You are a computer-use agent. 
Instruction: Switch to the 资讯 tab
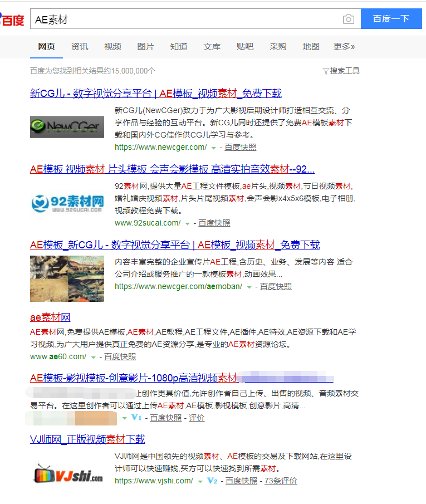coord(80,47)
